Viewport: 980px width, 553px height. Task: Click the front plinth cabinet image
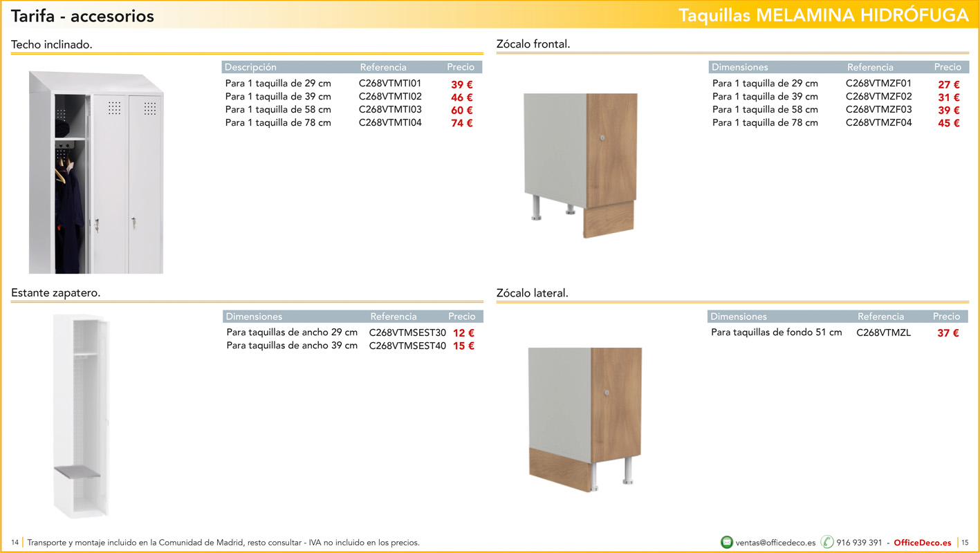click(580, 165)
